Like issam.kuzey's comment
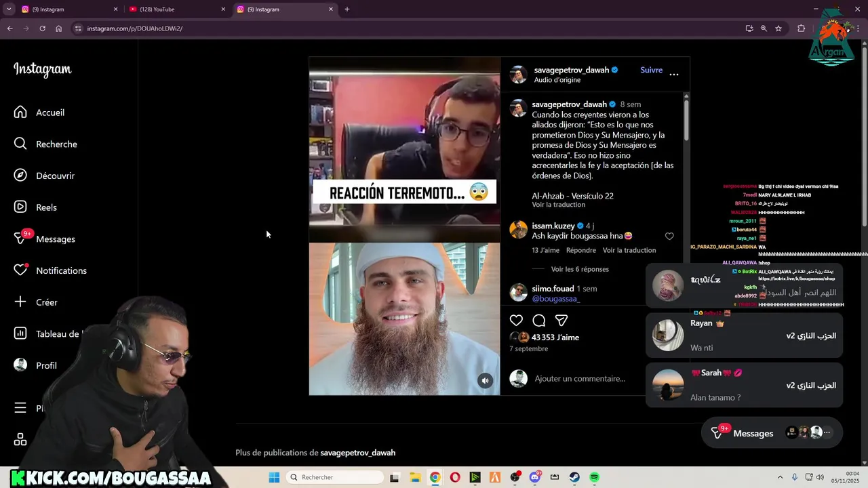 click(x=669, y=237)
